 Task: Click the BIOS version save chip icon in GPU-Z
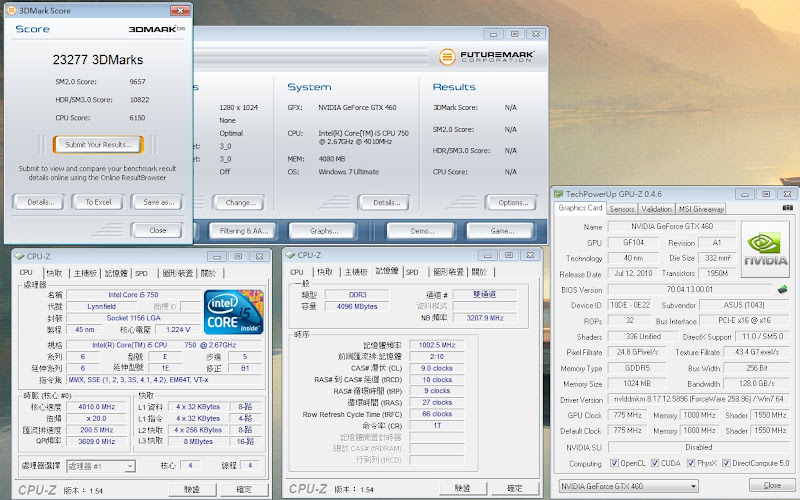coord(783,290)
